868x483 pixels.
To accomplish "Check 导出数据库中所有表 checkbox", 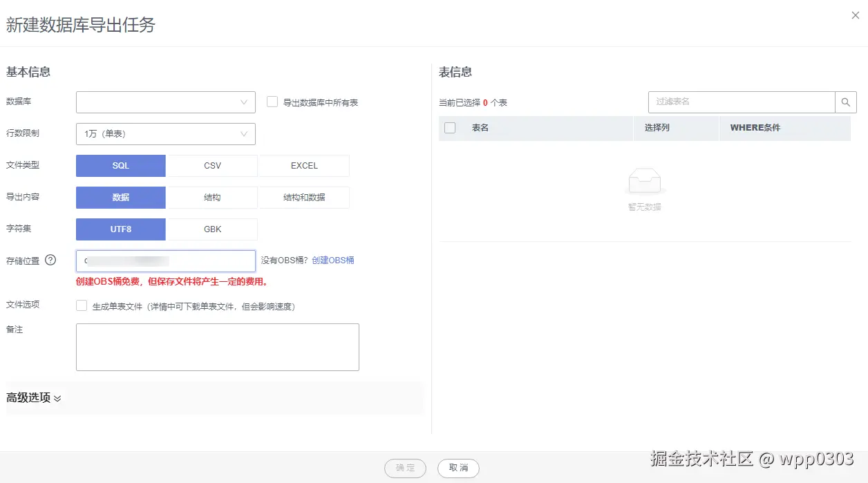I will pos(272,102).
